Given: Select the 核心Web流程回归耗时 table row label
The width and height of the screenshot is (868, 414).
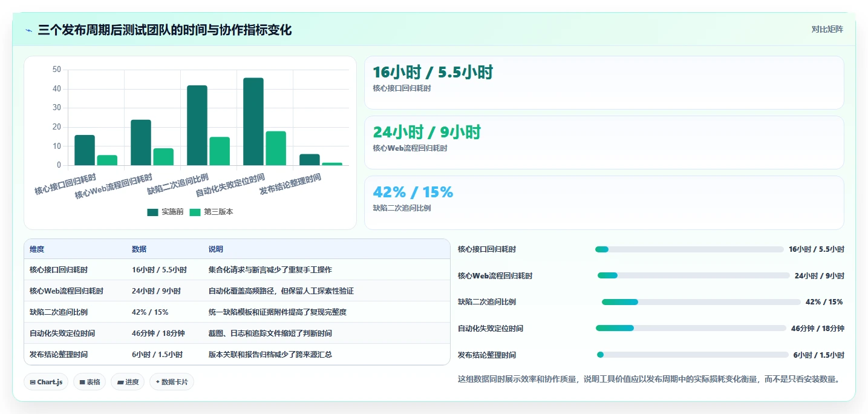Looking at the screenshot, I should coord(67,291).
